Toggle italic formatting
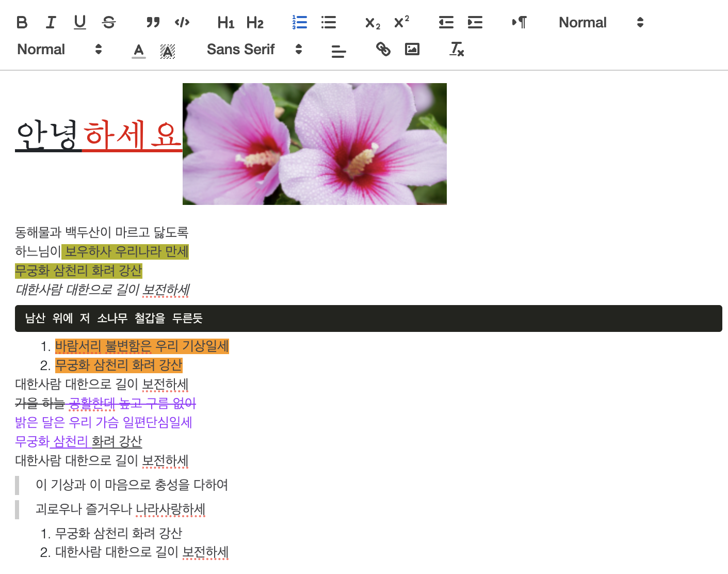This screenshot has height=574, width=728. tap(51, 22)
